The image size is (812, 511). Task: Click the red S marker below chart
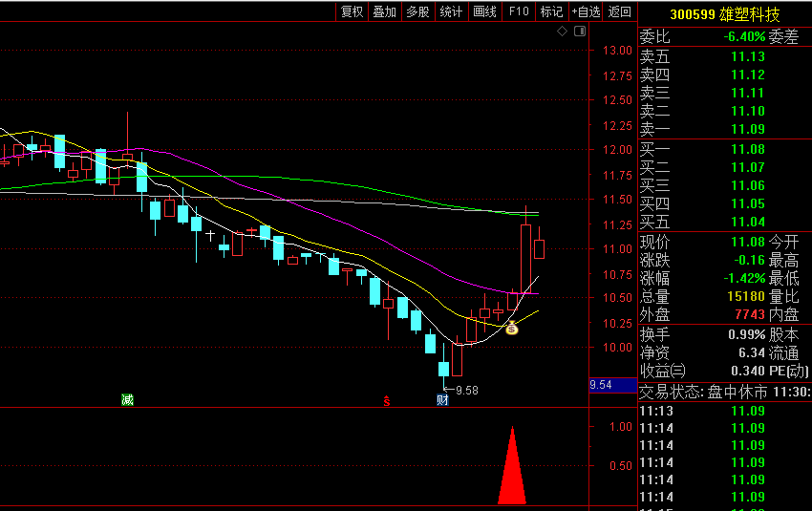click(386, 401)
